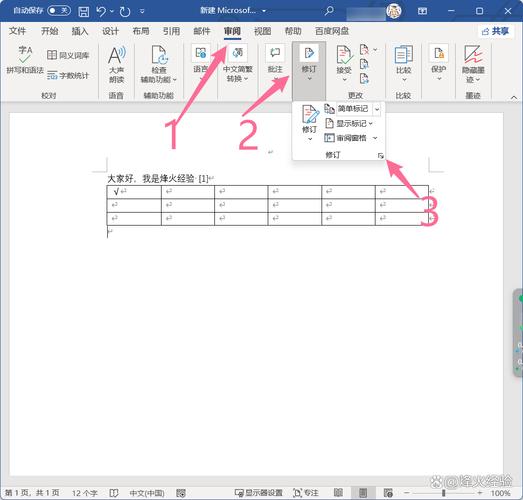
Task: Click the reject change icon
Action: point(364,50)
